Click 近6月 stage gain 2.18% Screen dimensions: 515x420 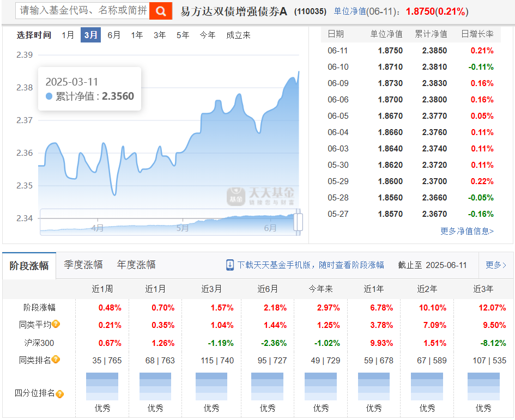pos(275,308)
